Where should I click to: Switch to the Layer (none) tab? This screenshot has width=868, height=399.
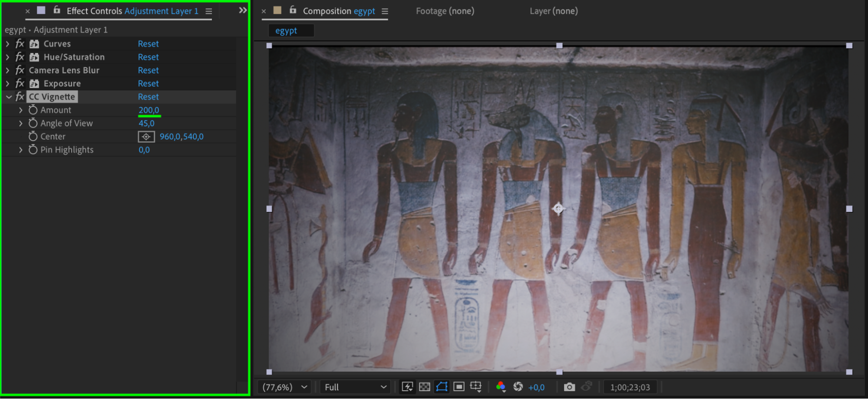[x=554, y=11]
